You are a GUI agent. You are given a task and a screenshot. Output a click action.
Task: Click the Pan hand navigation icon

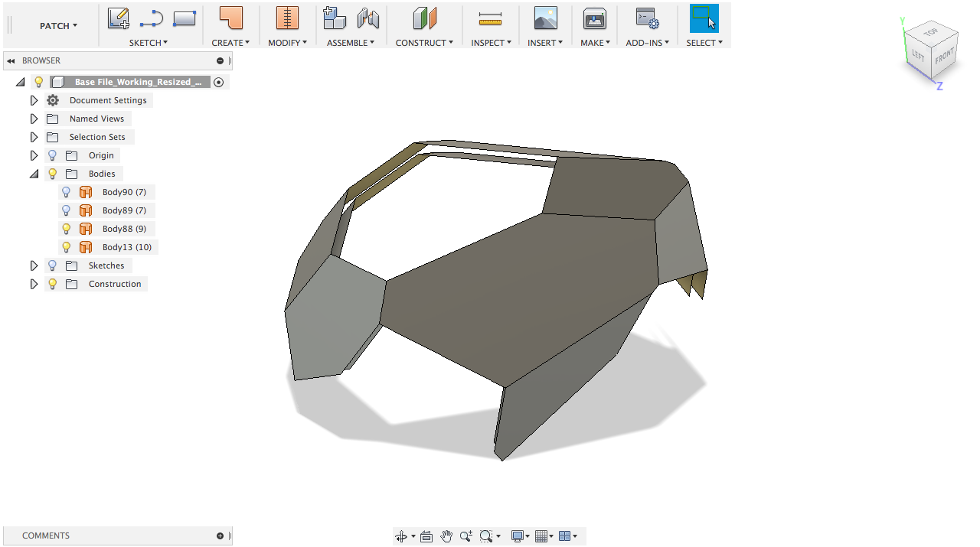click(x=447, y=536)
